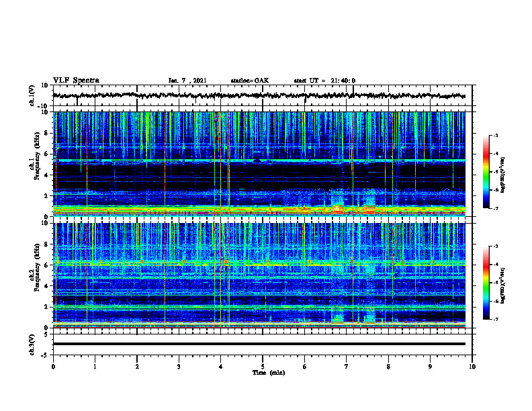Screen dimensions: 532x411
Task: Click the "-5" tick on ch.3(V) axis
Action: click(46, 355)
